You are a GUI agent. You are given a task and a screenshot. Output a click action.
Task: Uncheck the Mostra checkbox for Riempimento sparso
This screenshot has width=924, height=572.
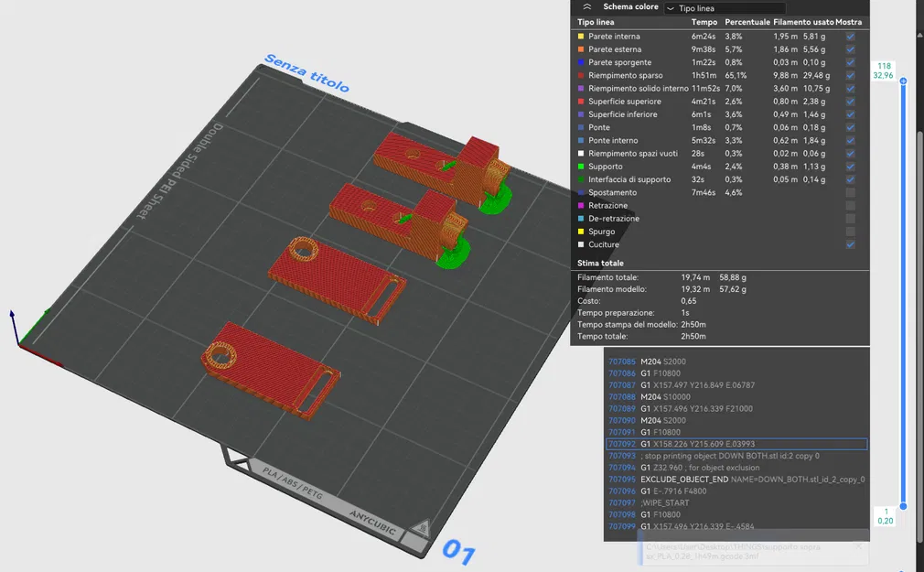point(849,75)
